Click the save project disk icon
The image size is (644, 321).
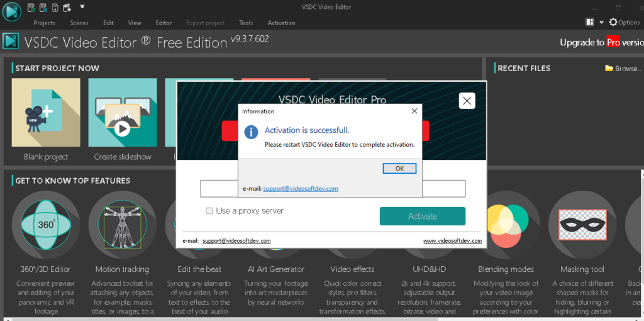click(x=55, y=7)
